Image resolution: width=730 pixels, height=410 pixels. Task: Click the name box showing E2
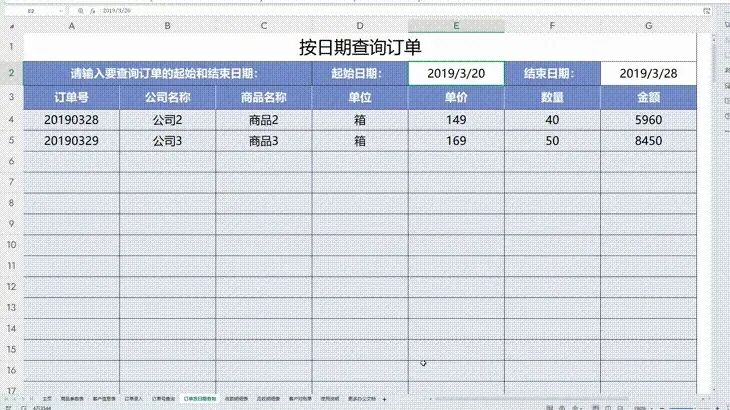32,9
